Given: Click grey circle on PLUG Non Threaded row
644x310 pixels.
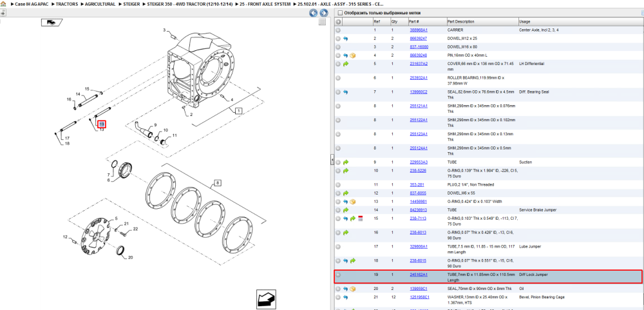Looking at the screenshot, I should (x=338, y=185).
